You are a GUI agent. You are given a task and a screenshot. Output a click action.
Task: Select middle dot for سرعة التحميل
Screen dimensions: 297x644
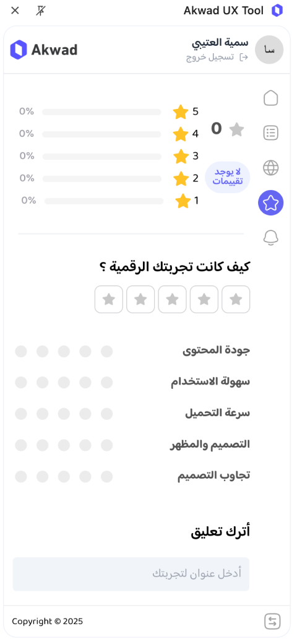(x=64, y=414)
